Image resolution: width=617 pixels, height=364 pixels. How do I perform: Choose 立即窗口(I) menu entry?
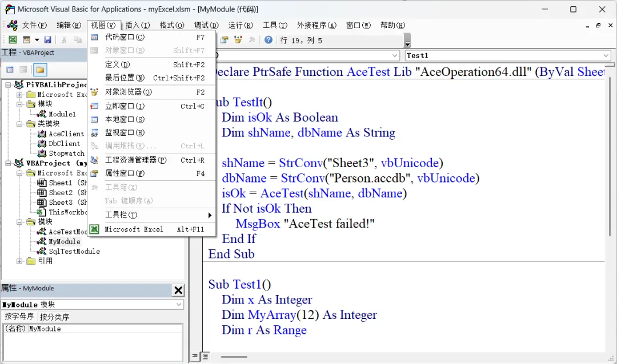pos(152,106)
